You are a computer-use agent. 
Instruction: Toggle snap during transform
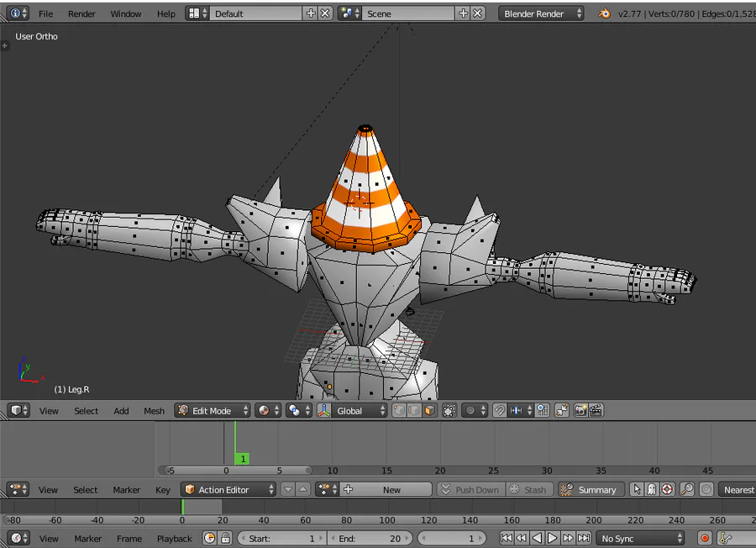coord(500,410)
